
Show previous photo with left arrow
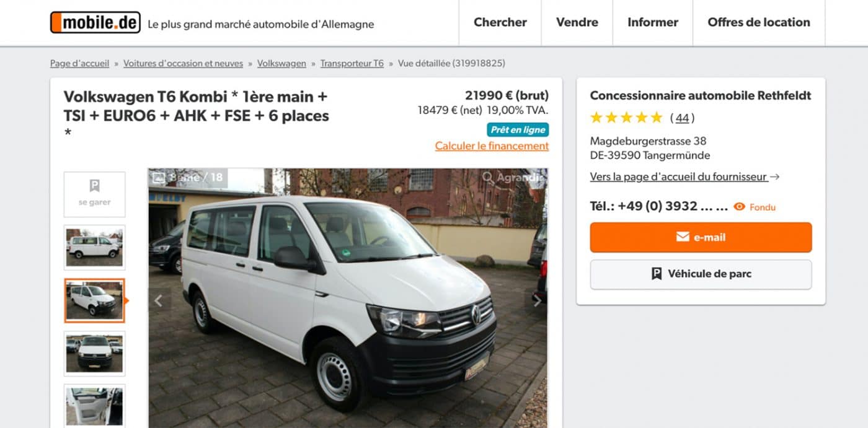click(159, 301)
